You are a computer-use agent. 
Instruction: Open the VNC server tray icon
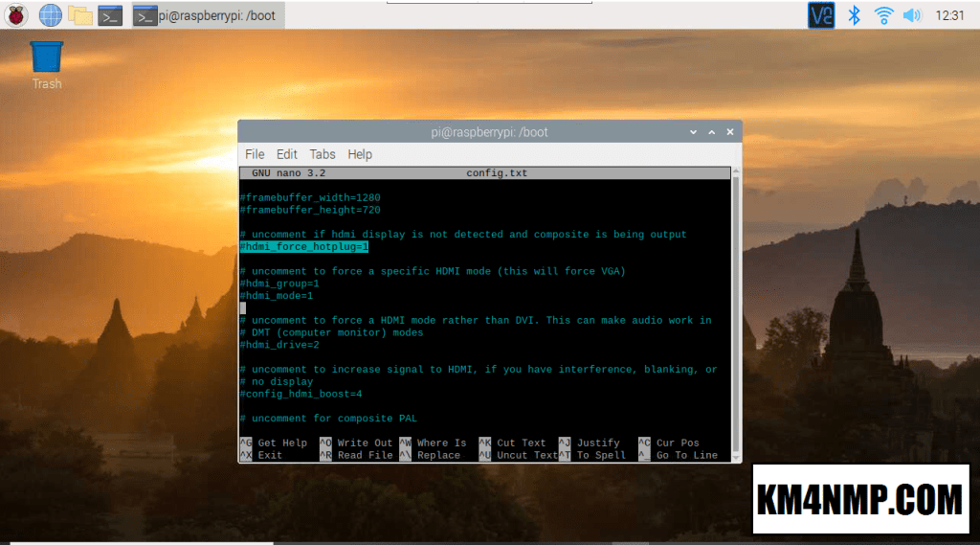point(821,14)
